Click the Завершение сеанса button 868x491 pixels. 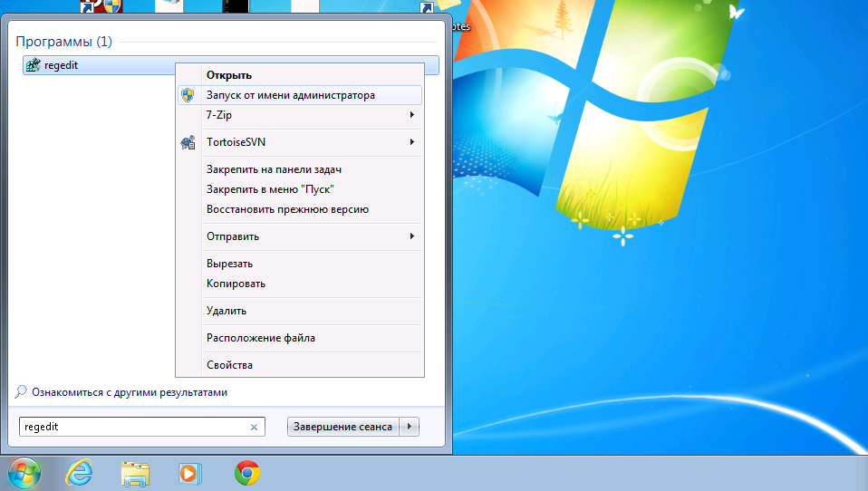tap(342, 427)
